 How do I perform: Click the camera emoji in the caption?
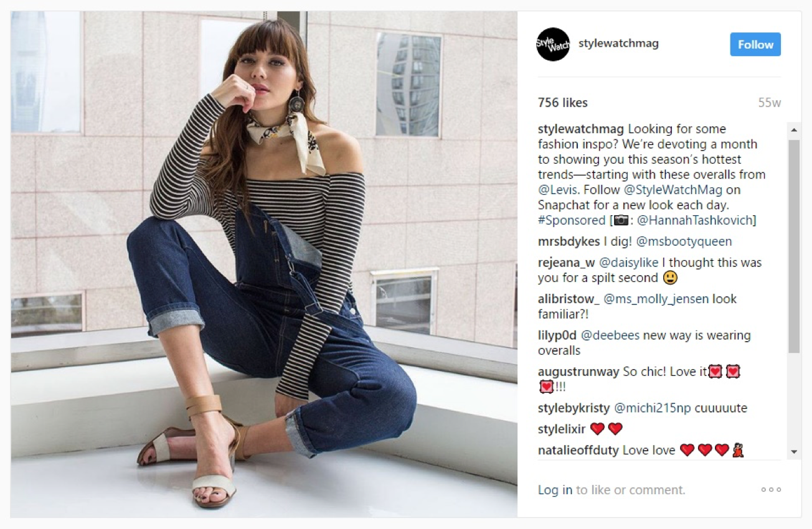click(621, 220)
